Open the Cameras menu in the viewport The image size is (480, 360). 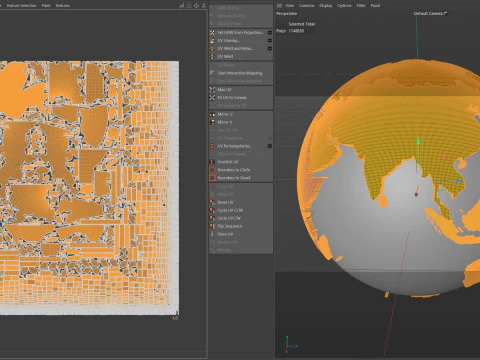(x=306, y=5)
